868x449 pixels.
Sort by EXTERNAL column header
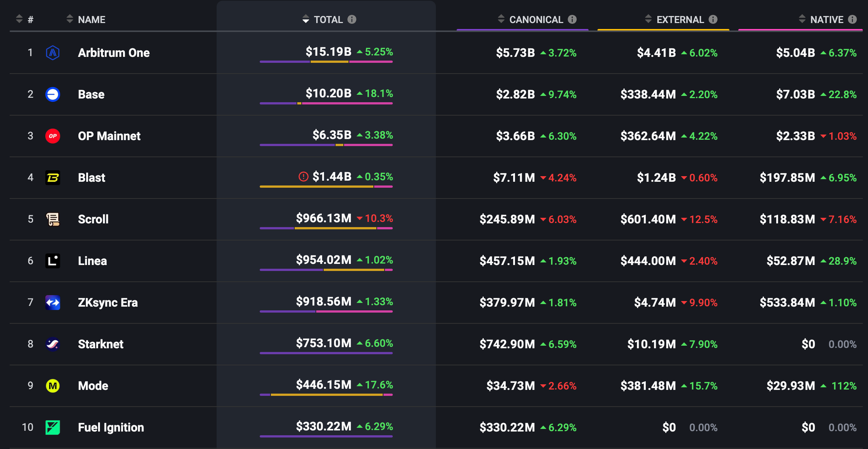click(680, 20)
